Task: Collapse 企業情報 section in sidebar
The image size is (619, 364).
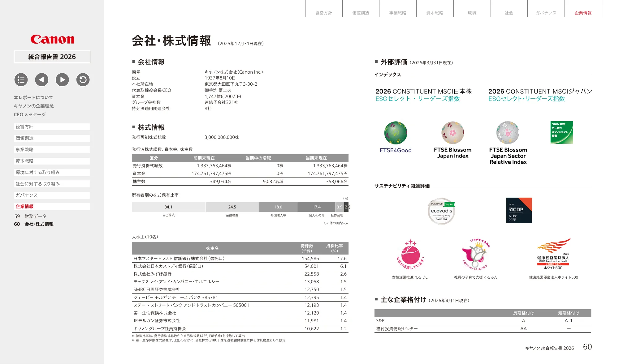Action: pyautogui.click(x=52, y=207)
